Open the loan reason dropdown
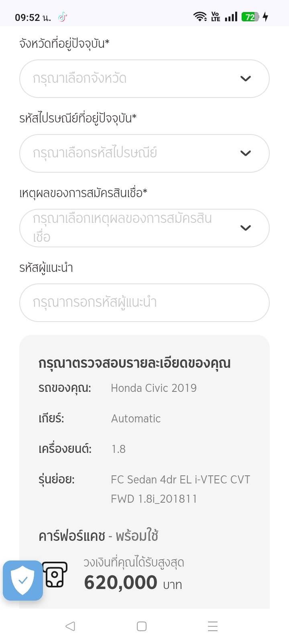The height and width of the screenshot is (644, 289). click(x=132, y=228)
